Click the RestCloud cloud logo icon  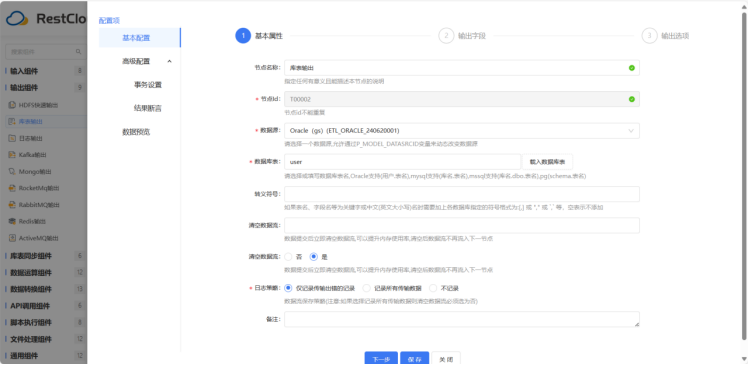click(18, 19)
